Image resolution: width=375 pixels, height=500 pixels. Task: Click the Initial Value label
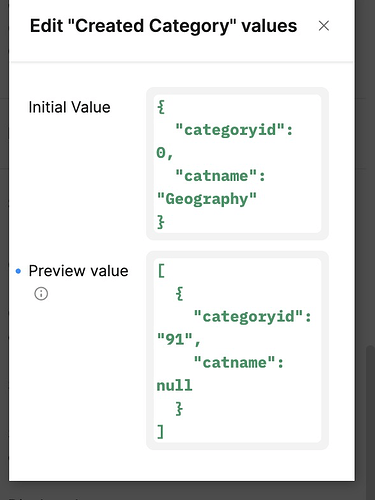click(69, 107)
